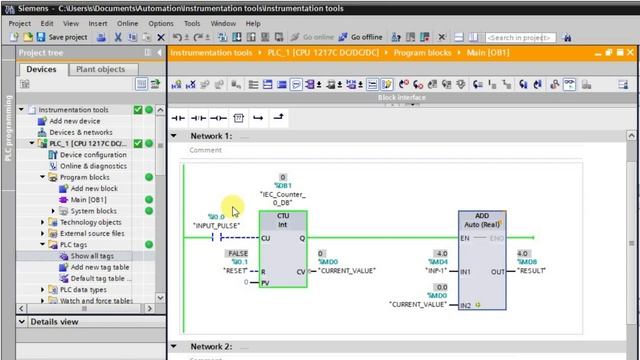This screenshot has height=360, width=640.
Task: Click the Close branch icon
Action: click(278, 118)
